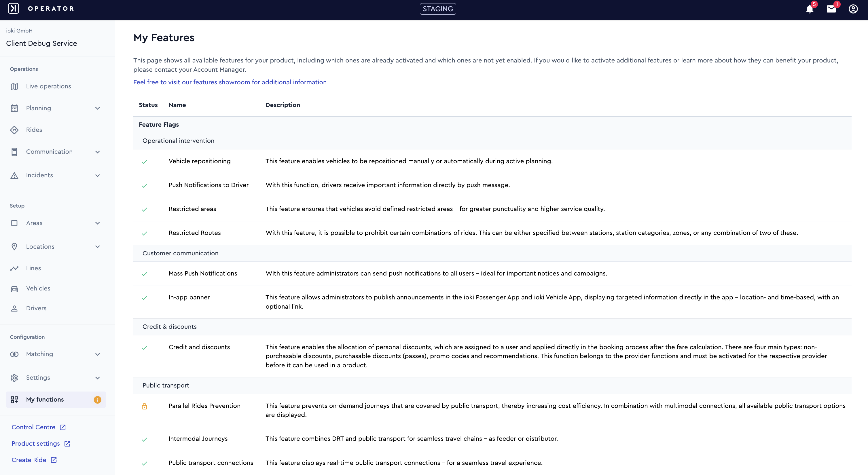Click the STAGING environment badge

(x=438, y=9)
